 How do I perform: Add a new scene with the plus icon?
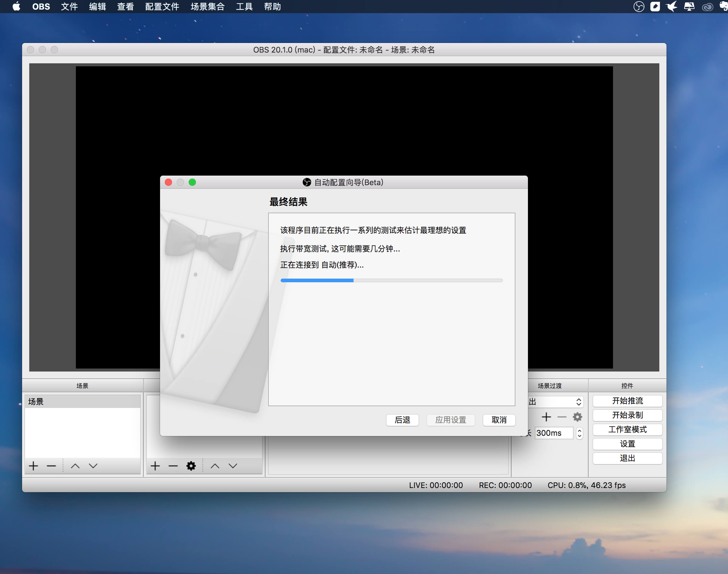pyautogui.click(x=33, y=466)
